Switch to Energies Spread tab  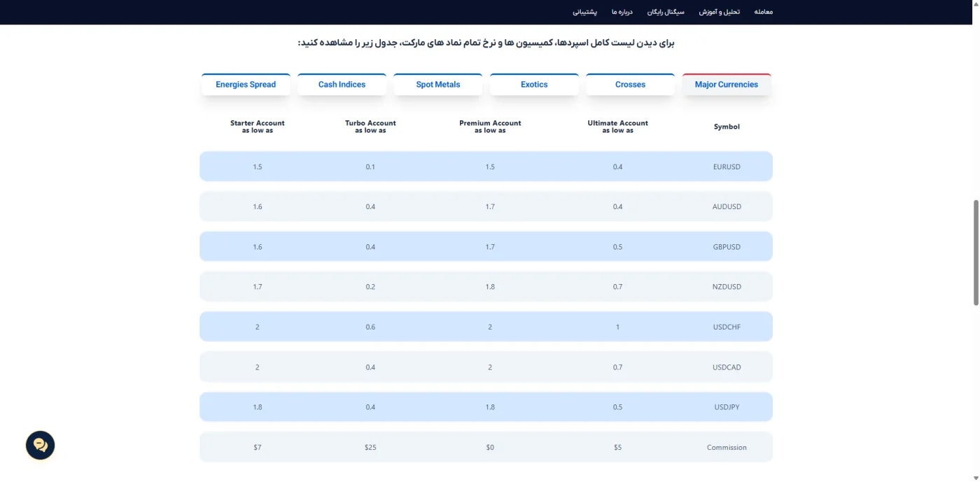[246, 85]
